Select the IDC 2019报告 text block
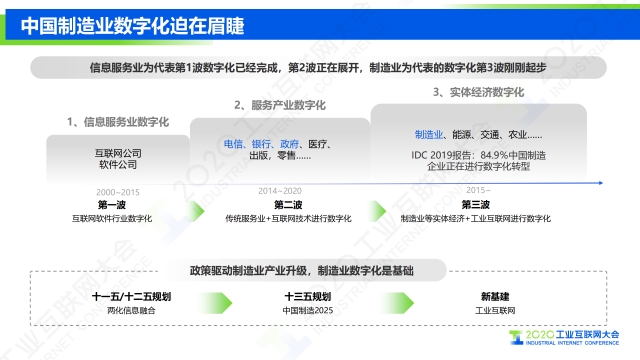This screenshot has width=640, height=360. (x=478, y=161)
